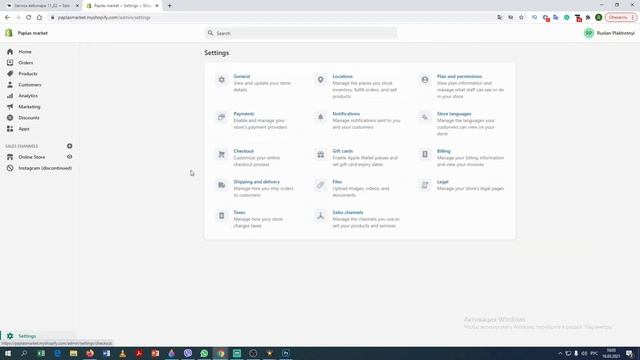This screenshot has width=640, height=360.
Task: Open Products in the sidebar
Action: [x=28, y=74]
